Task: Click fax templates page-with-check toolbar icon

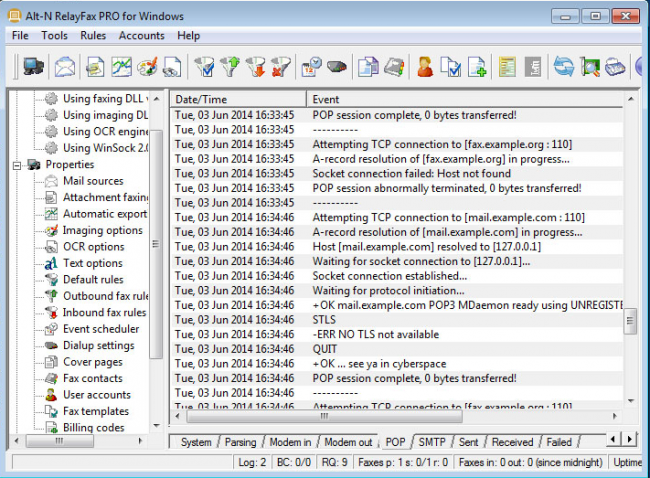Action: coord(451,67)
